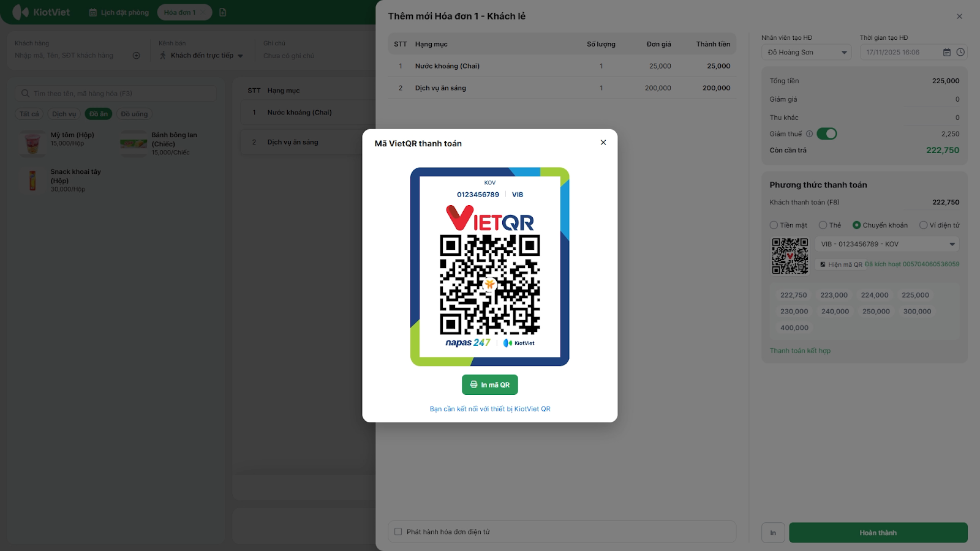Choose the 224,000 quick amount
This screenshot has width=980, height=551.
875,295
